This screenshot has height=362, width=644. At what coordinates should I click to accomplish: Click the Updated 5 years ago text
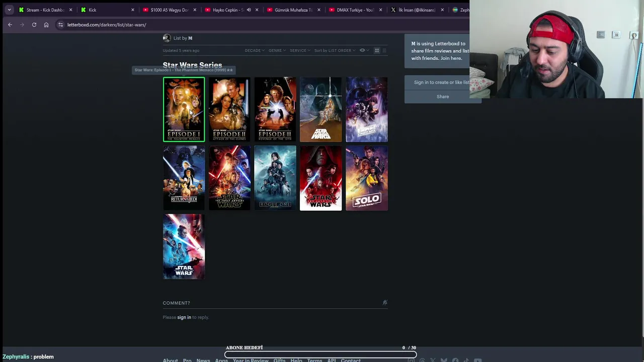181,50
